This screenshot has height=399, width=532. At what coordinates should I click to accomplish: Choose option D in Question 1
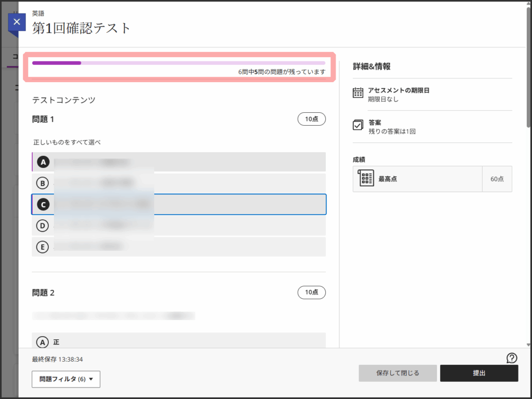[44, 225]
